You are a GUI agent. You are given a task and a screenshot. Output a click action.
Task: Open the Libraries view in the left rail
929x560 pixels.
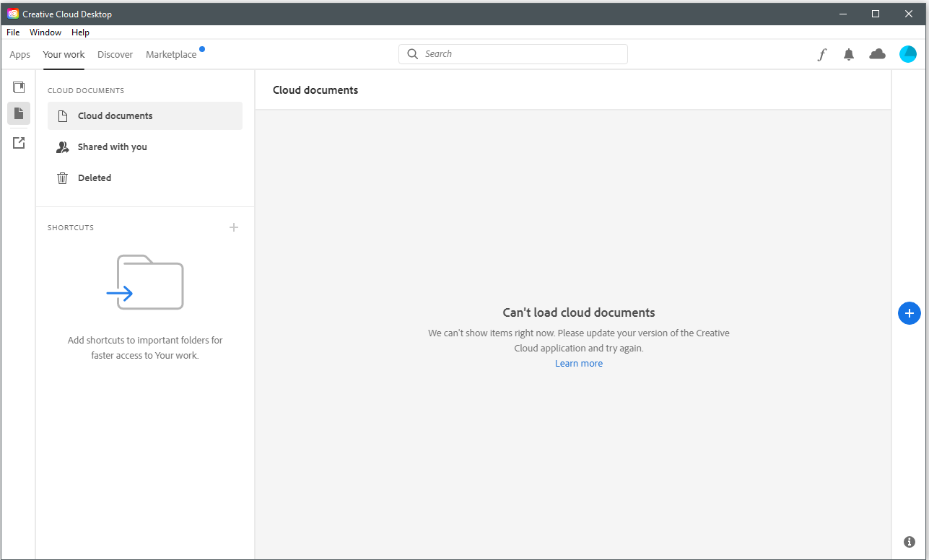[18, 87]
